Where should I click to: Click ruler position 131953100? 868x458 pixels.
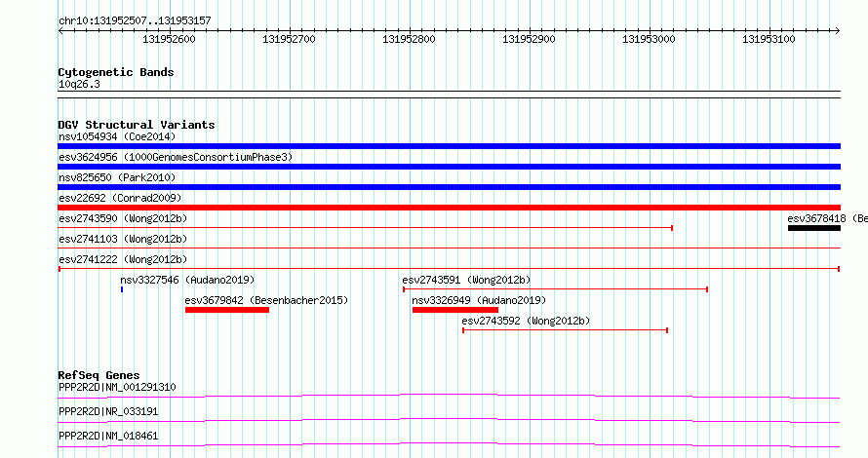pos(769,39)
